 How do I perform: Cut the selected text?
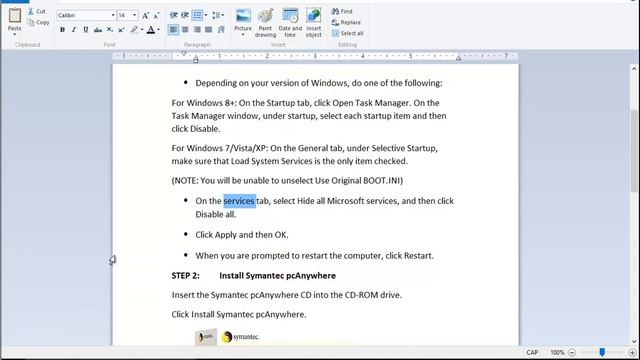(x=37, y=11)
